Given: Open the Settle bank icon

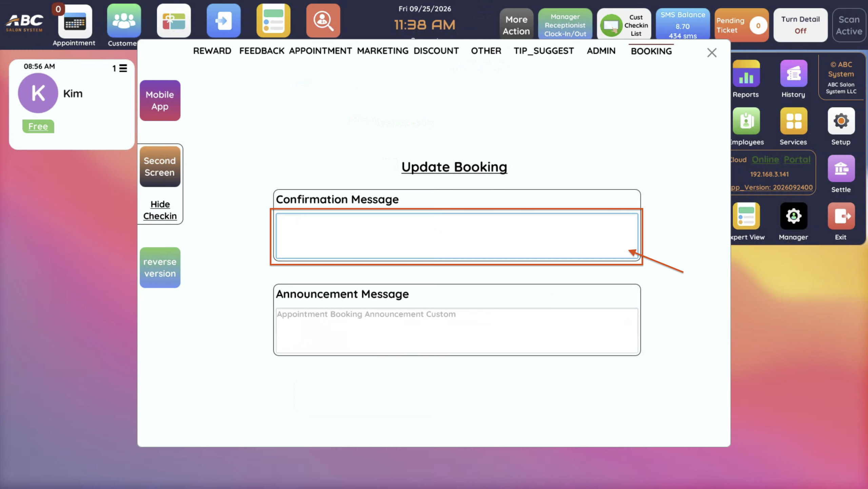Looking at the screenshot, I should 841,169.
